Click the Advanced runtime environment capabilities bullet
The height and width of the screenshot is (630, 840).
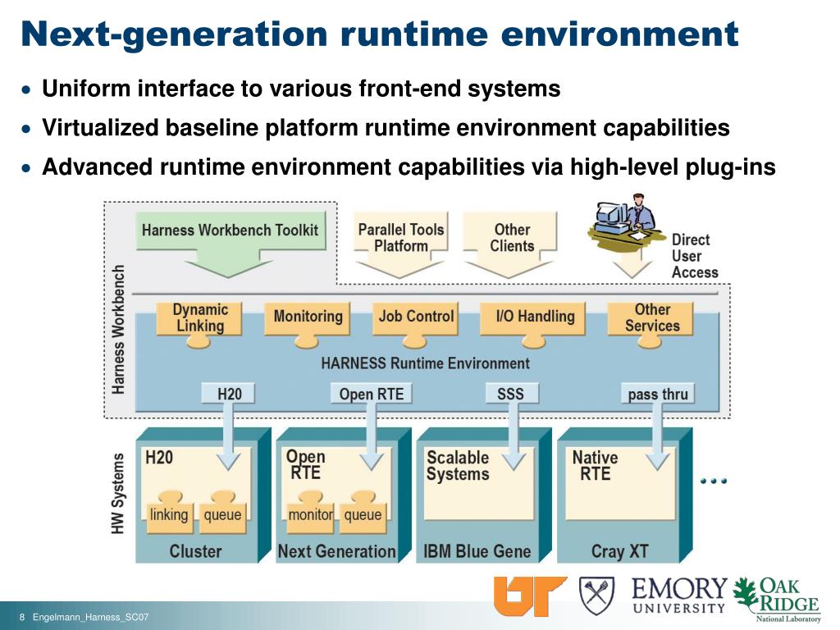click(409, 167)
